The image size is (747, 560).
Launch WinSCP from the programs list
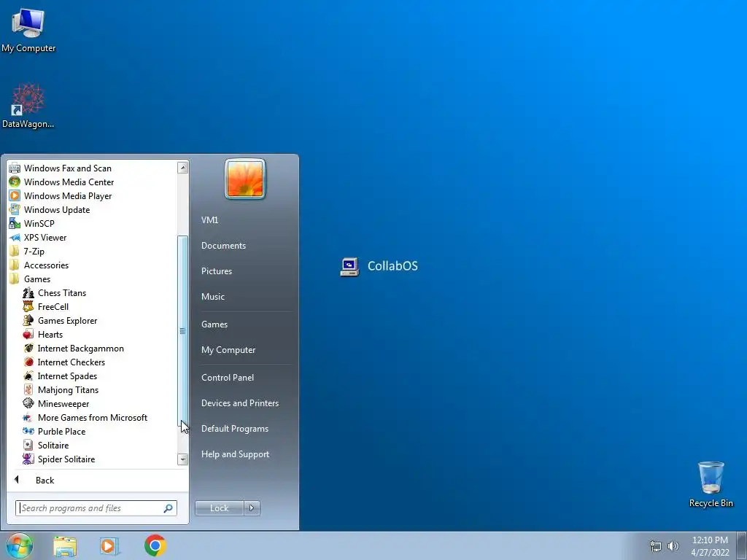tap(39, 223)
